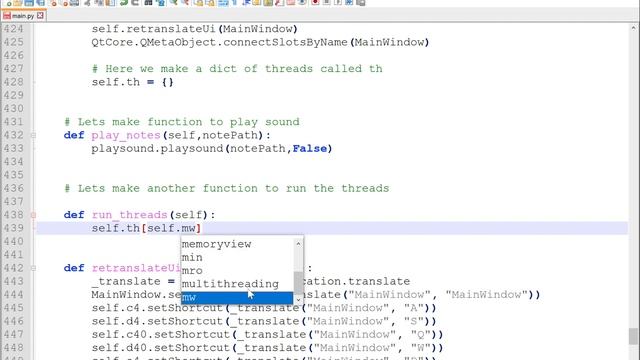
Task: Click the 'play_notes' function name
Action: [x=126, y=135]
